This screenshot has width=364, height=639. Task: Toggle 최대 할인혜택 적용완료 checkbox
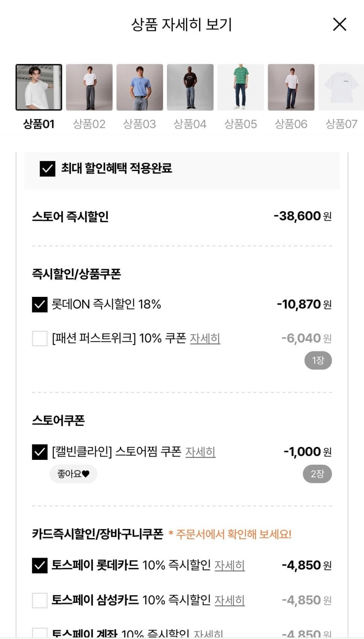(x=47, y=169)
